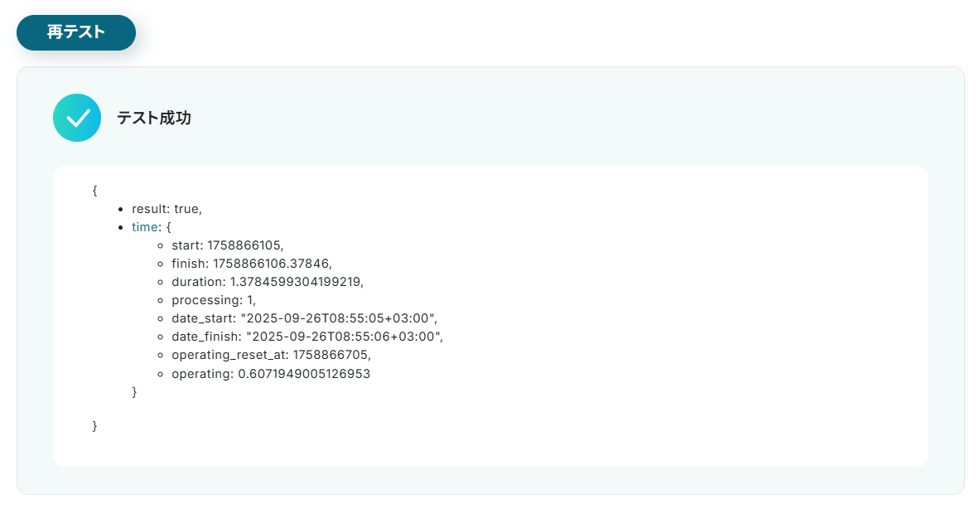
Task: Click the finish timestamp line
Action: tap(252, 264)
